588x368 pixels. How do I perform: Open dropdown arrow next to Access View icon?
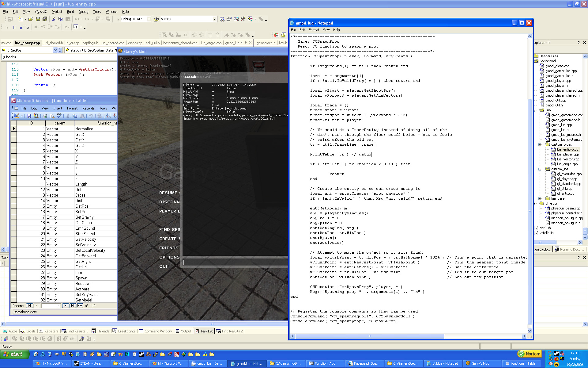click(x=22, y=116)
